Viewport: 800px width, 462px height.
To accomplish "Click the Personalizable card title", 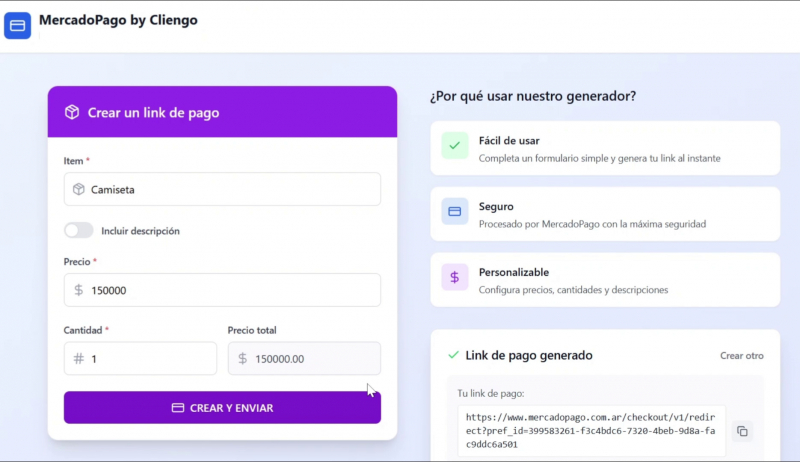I will (514, 272).
